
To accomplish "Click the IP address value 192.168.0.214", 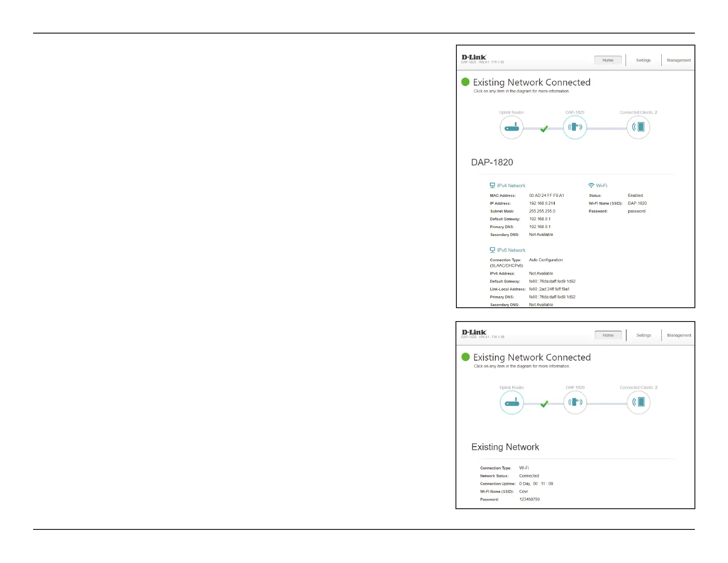I will coord(542,203).
